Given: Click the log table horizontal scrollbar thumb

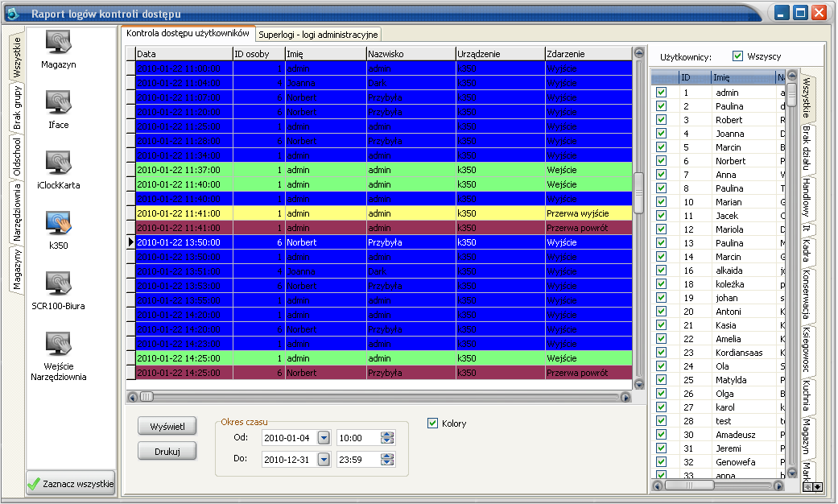Looking at the screenshot, I should click(x=147, y=397).
